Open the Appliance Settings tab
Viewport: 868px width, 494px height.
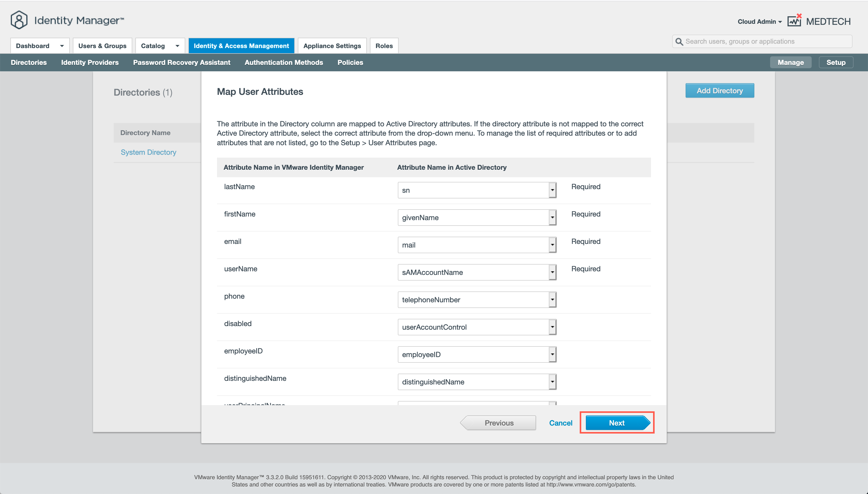(332, 46)
